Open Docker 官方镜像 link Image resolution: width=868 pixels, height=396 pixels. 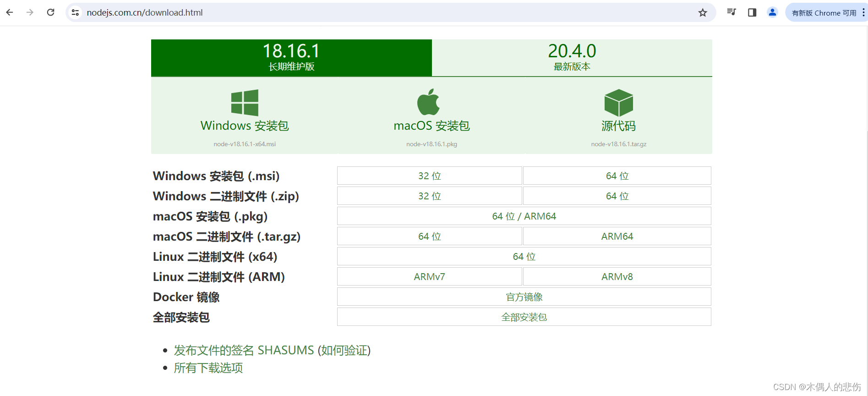point(524,297)
